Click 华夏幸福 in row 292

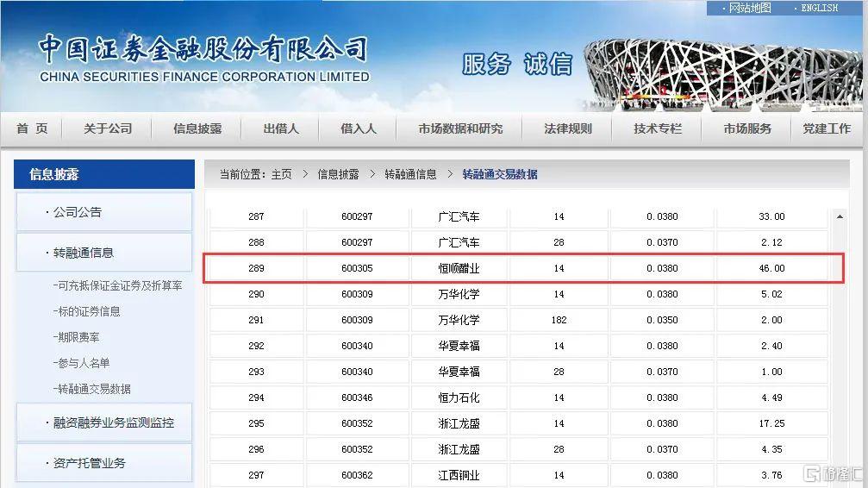[x=459, y=347]
